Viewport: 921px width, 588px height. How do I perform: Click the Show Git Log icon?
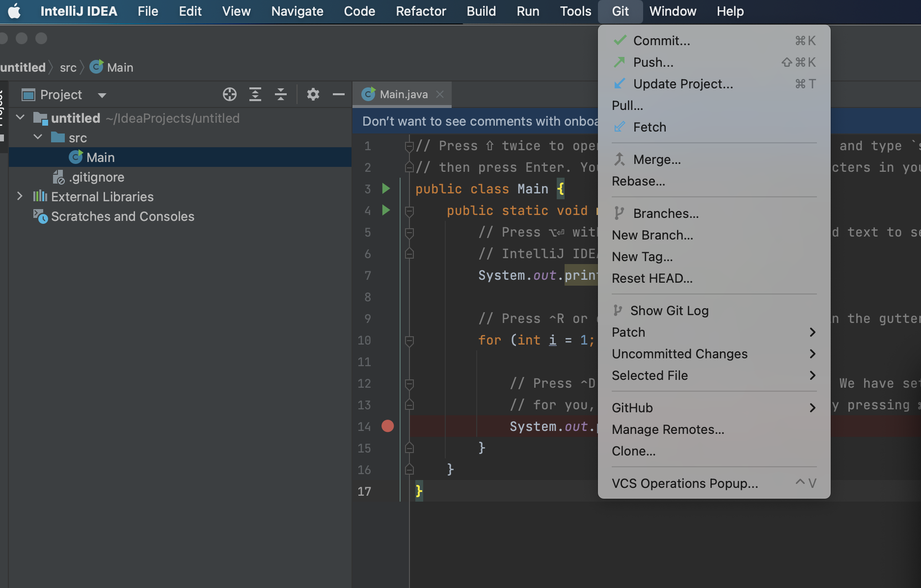click(x=618, y=310)
